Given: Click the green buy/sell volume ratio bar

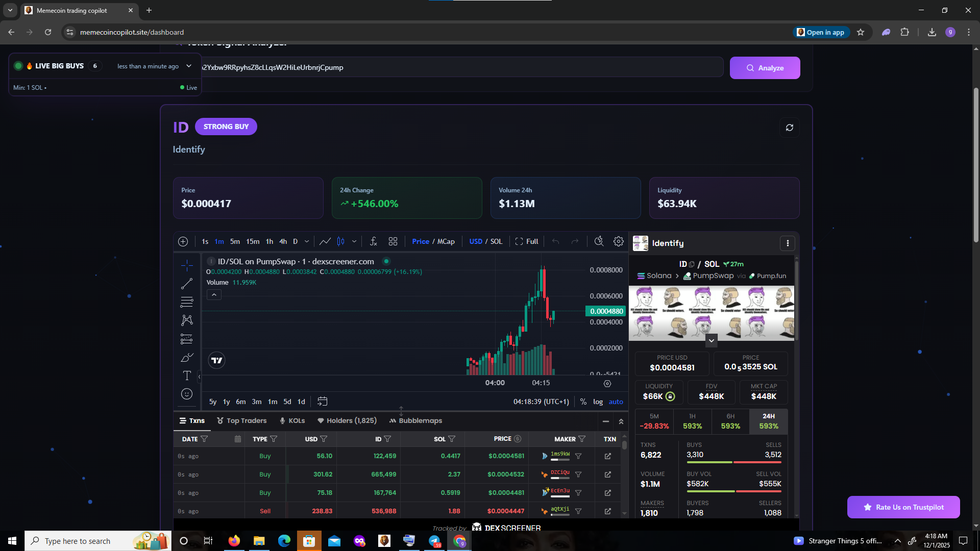Looking at the screenshot, I should (710, 491).
